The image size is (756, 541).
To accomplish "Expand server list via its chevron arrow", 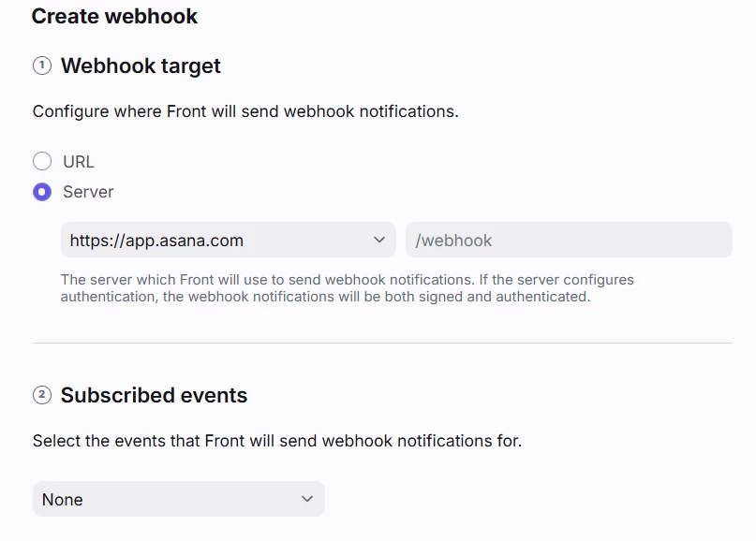I will tap(379, 240).
